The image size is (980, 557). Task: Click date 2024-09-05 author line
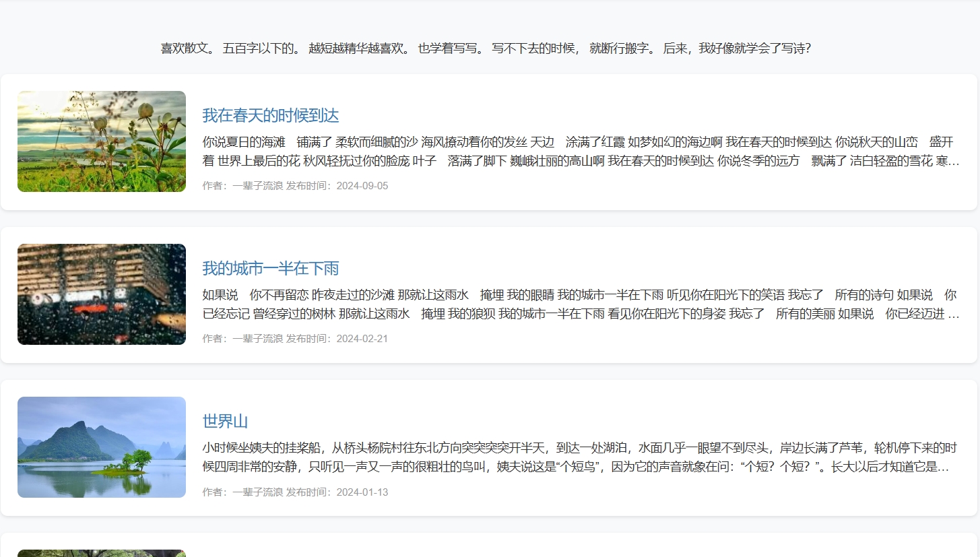pyautogui.click(x=295, y=186)
